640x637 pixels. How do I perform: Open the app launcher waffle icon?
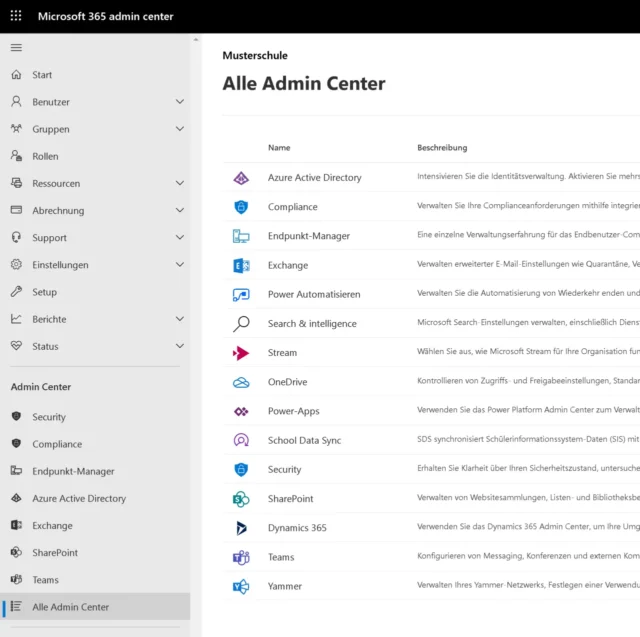[16, 16]
